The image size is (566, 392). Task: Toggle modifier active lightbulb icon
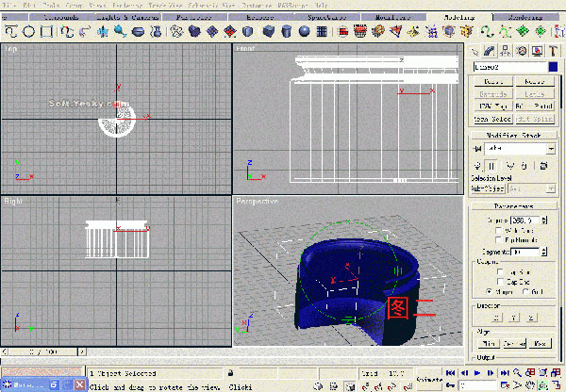click(478, 166)
